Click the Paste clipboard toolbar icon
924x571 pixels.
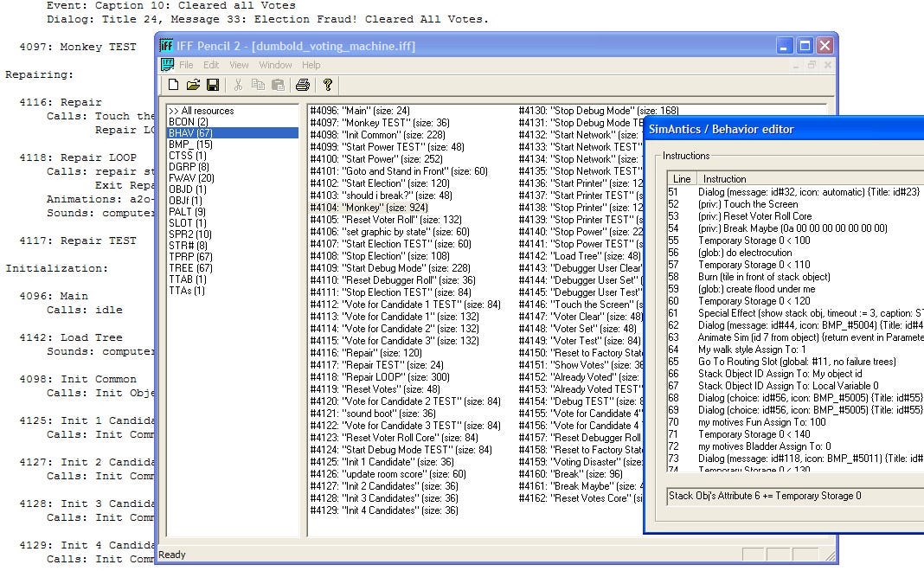coord(278,85)
